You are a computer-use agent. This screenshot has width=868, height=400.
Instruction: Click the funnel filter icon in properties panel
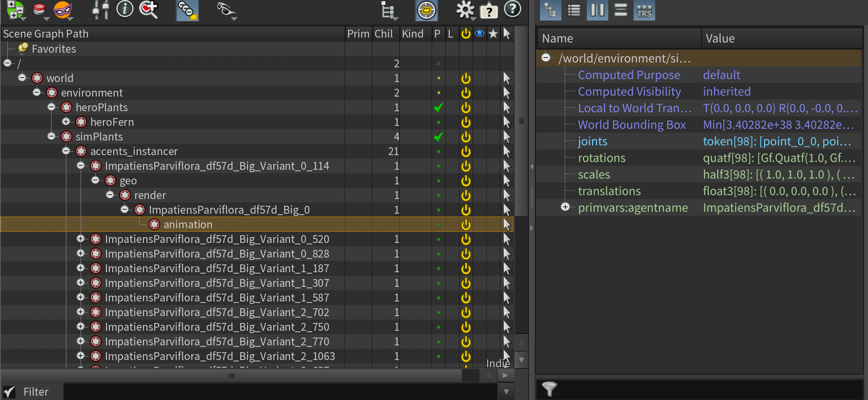point(549,389)
